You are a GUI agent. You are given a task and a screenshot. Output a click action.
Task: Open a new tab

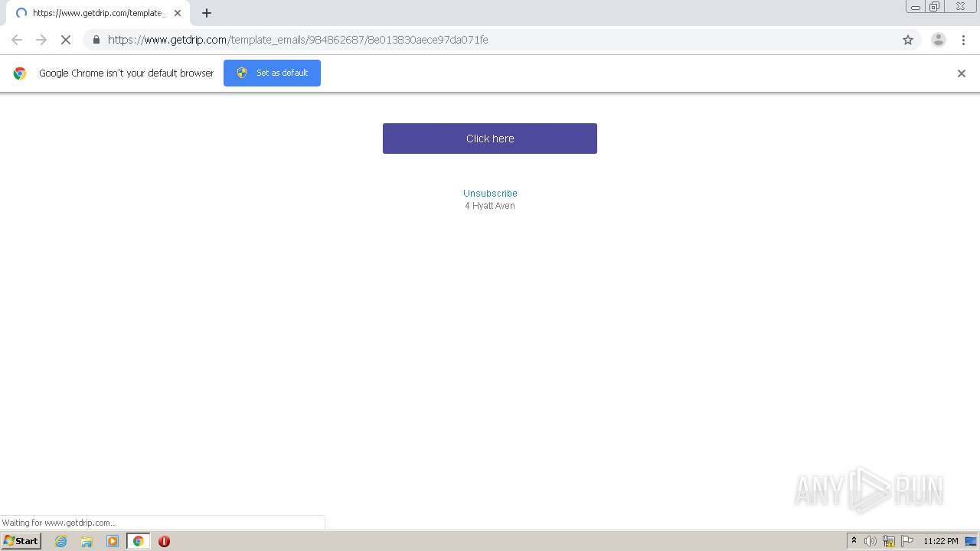pyautogui.click(x=207, y=13)
